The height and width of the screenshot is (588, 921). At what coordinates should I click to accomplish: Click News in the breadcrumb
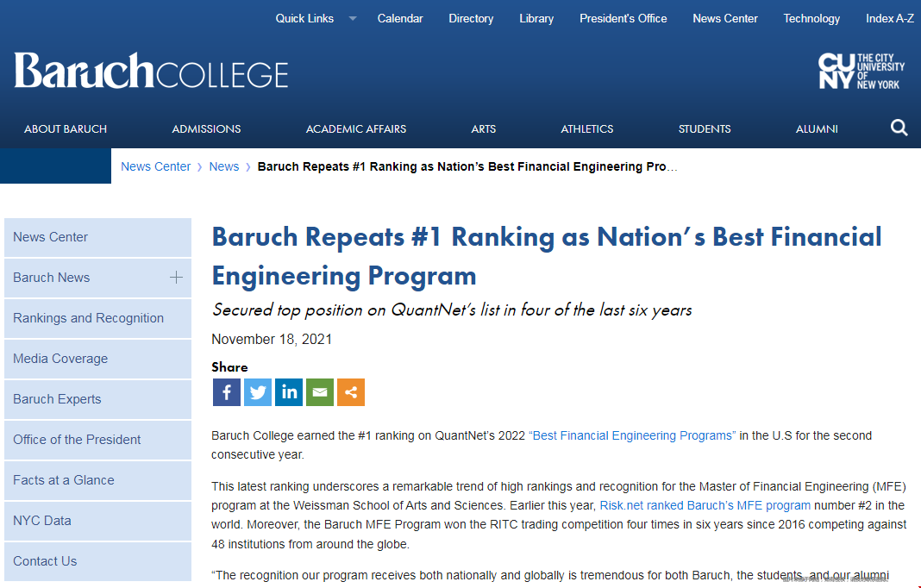click(x=224, y=166)
